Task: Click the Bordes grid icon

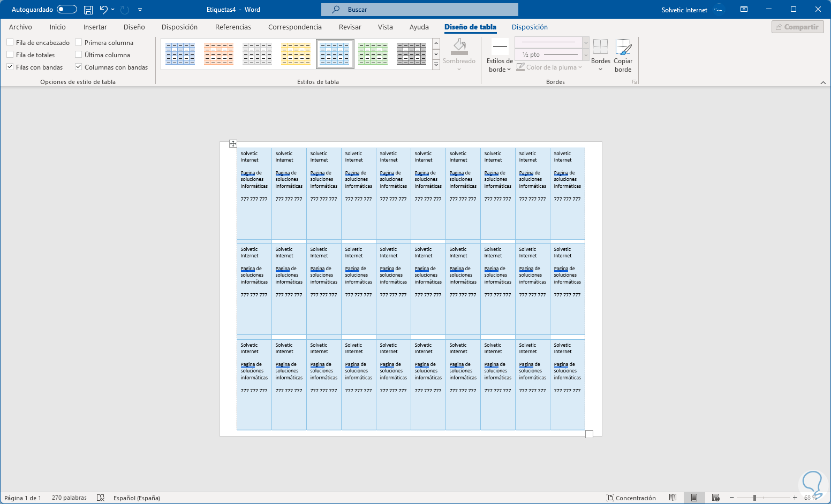Action: click(600, 47)
